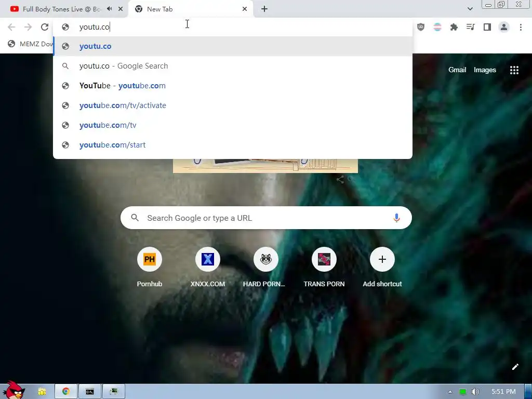Open the green tray status icon
The width and height of the screenshot is (532, 399).
click(462, 392)
